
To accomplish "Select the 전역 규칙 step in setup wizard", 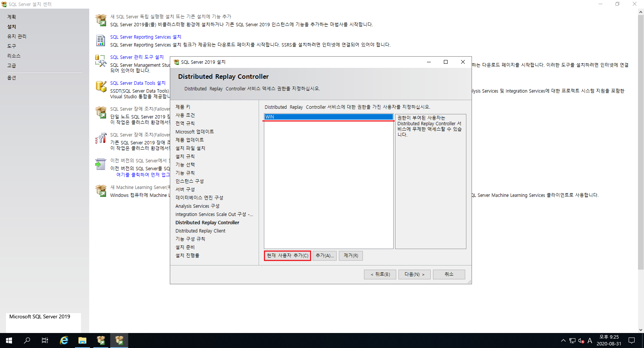I will pos(185,123).
